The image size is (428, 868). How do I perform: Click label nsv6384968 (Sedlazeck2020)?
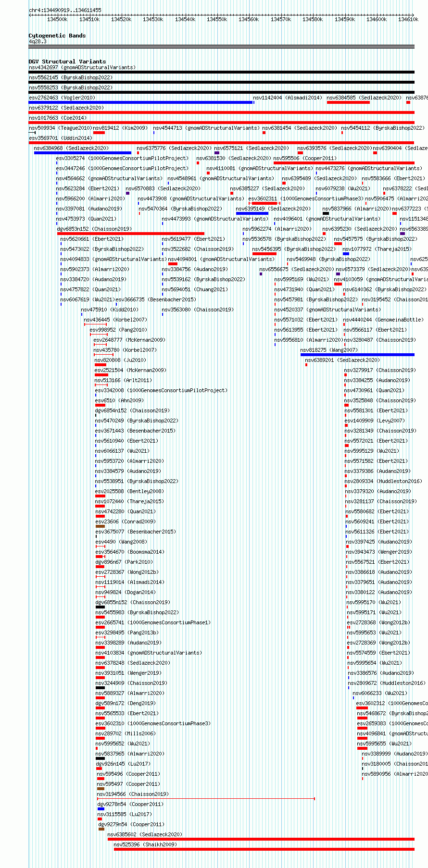tap(71, 148)
